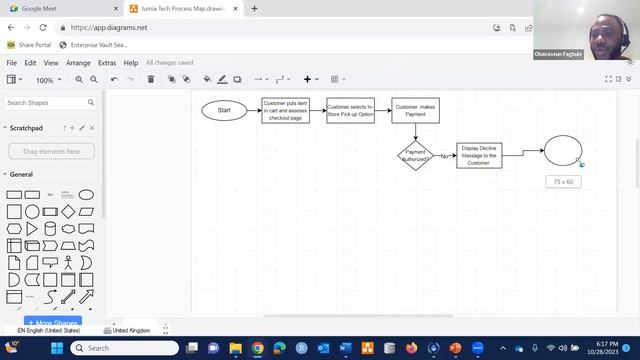Select the Payment Authorized diamond in diagram

(x=415, y=156)
